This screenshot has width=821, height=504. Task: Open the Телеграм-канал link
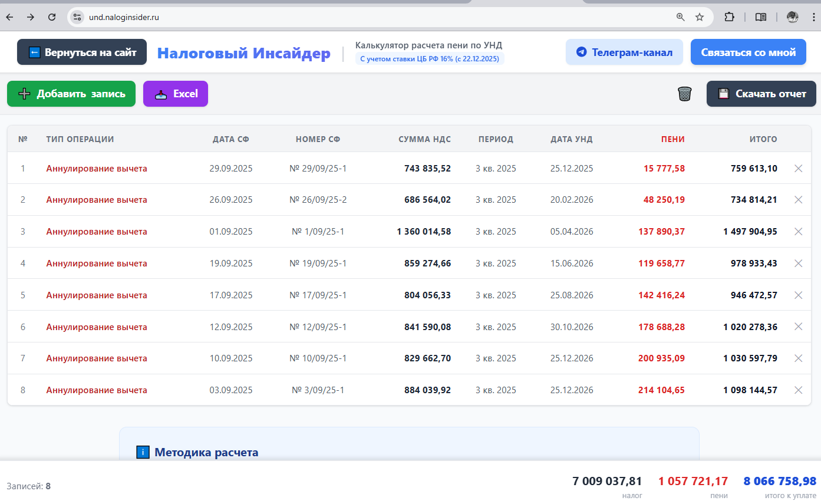point(624,52)
